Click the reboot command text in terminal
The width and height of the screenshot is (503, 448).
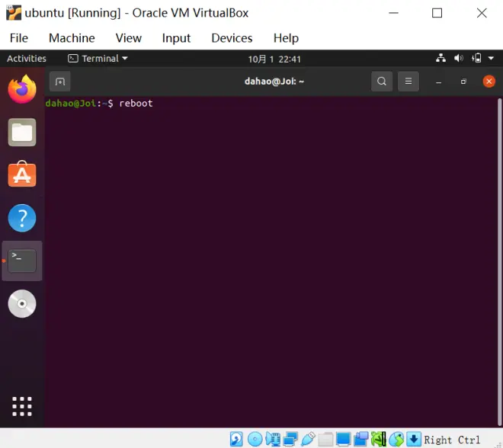(136, 104)
